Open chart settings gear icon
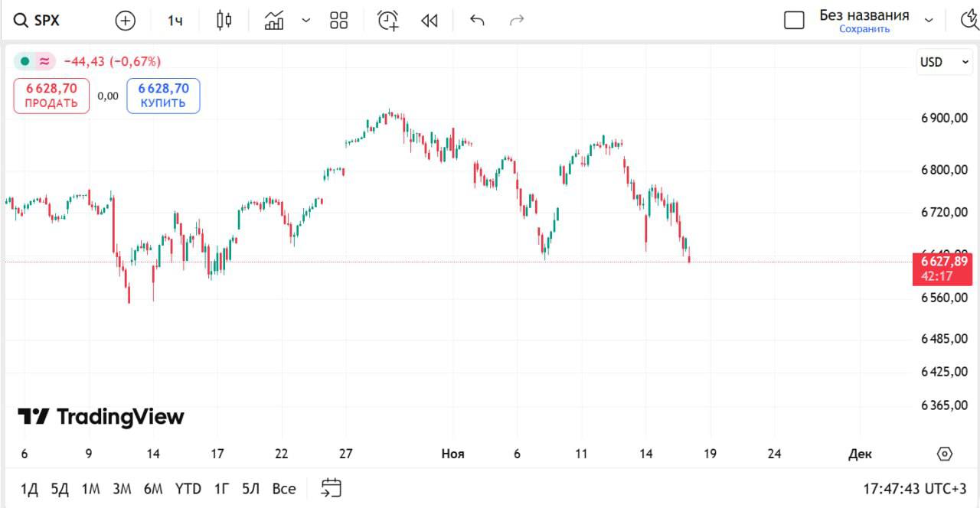Viewport: 980px width, 508px height. point(945,454)
